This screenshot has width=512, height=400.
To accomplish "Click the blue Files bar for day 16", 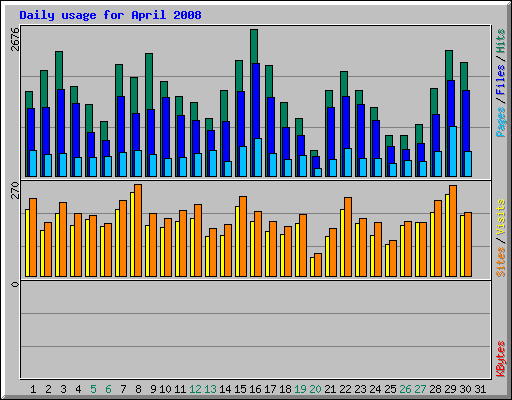I will pos(256,101).
